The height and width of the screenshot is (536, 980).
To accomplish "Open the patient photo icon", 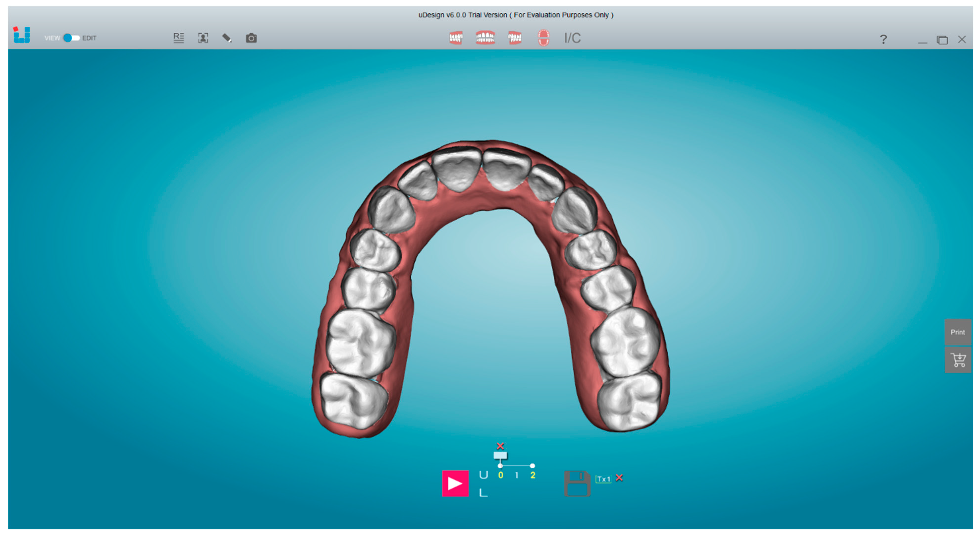I will 203,38.
